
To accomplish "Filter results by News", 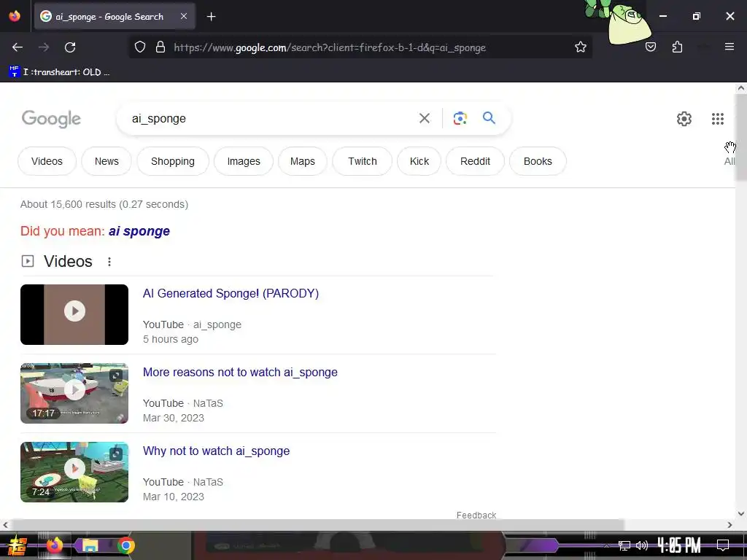I will (x=107, y=161).
